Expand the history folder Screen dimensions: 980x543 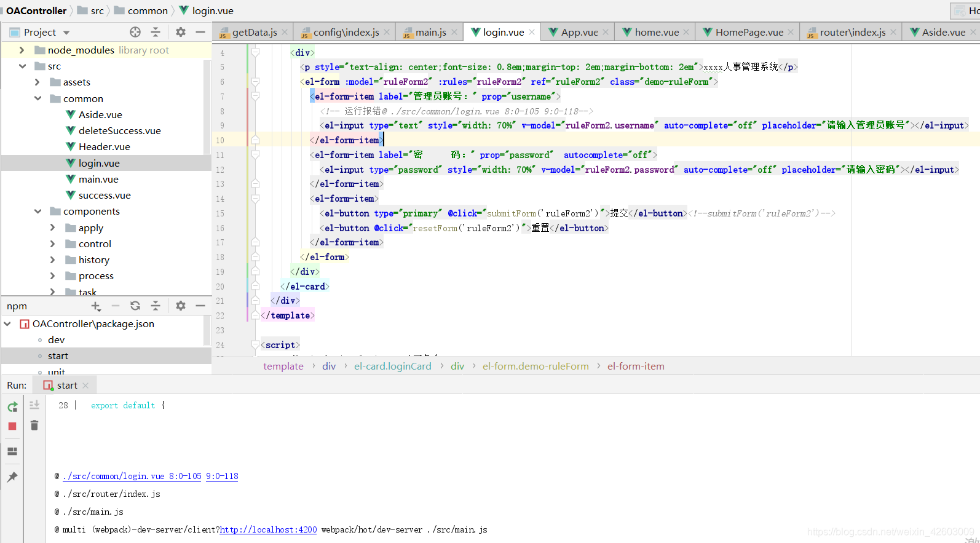point(52,260)
